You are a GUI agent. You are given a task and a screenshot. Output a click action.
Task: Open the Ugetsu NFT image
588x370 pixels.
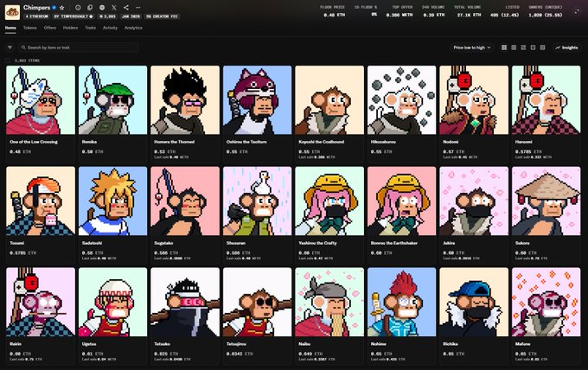(x=113, y=303)
